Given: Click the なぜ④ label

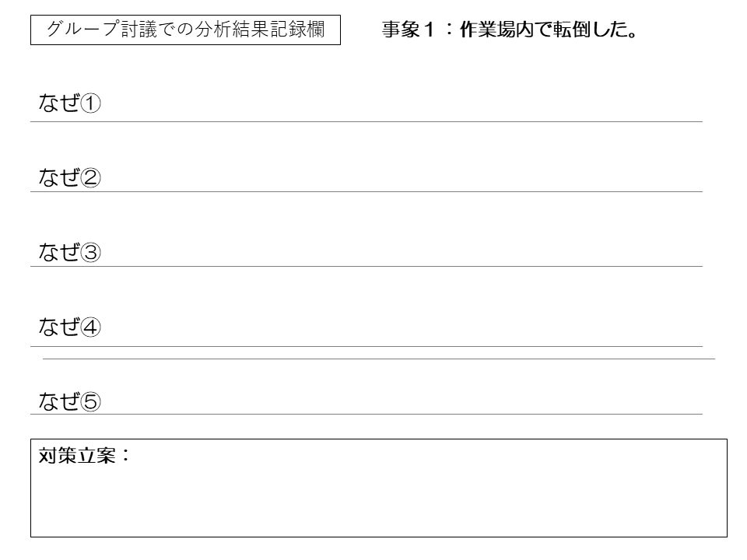Looking at the screenshot, I should click(x=70, y=327).
